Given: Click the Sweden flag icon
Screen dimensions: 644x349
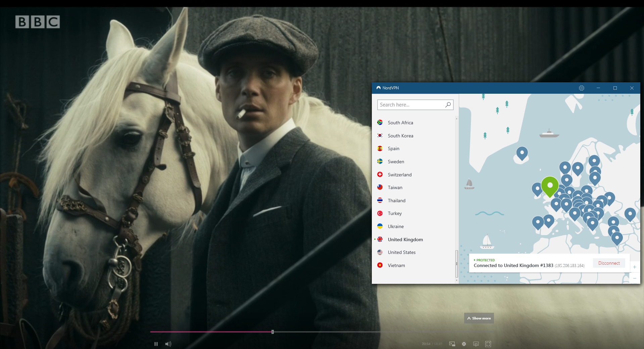Looking at the screenshot, I should pos(380,162).
